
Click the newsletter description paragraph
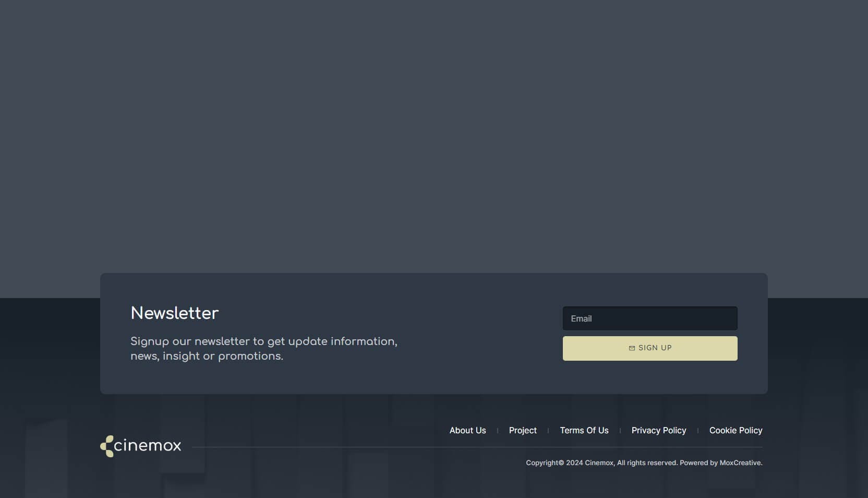click(264, 349)
